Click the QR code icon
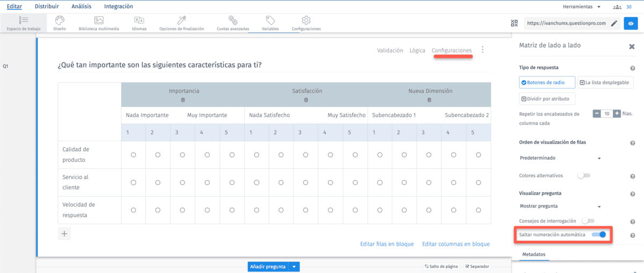The width and height of the screenshot is (644, 273). coord(515,23)
